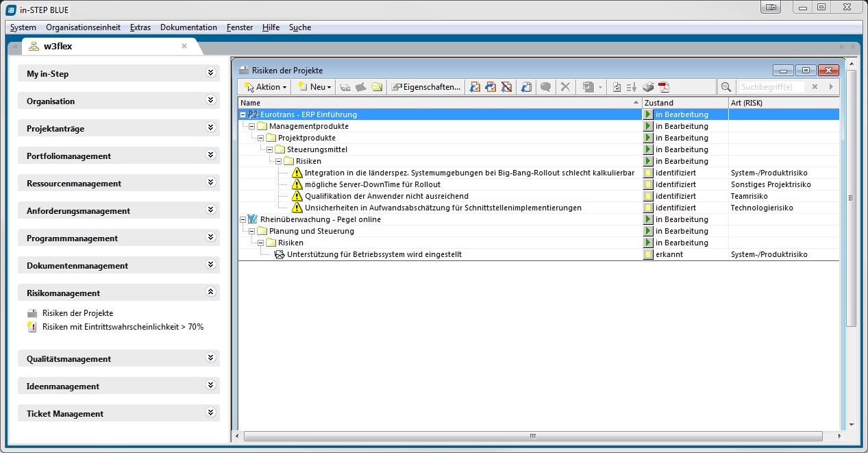Image resolution: width=868 pixels, height=453 pixels.
Task: Open 'Risiken mit Eintrittswahrscheinlichkeit > 70%' link
Action: pos(123,327)
